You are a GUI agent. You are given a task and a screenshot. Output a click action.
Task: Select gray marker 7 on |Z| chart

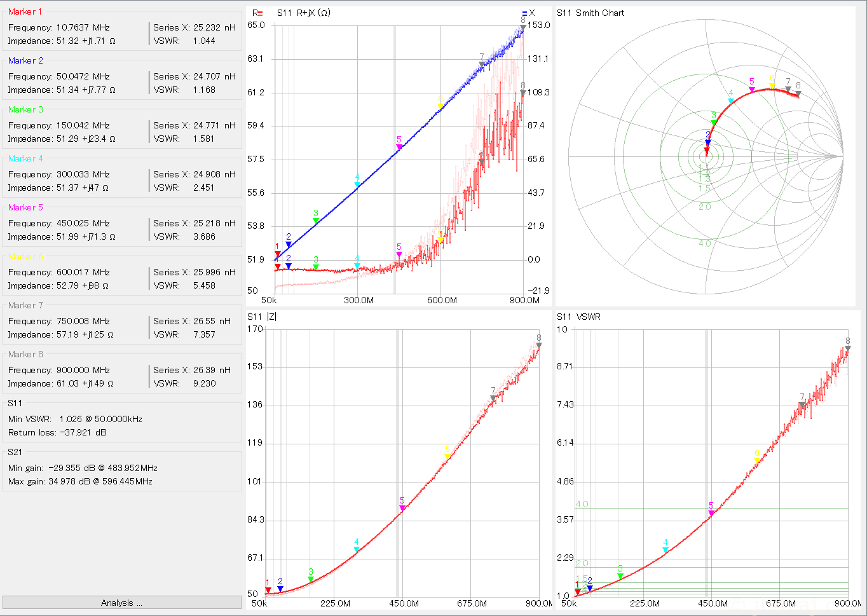point(493,398)
